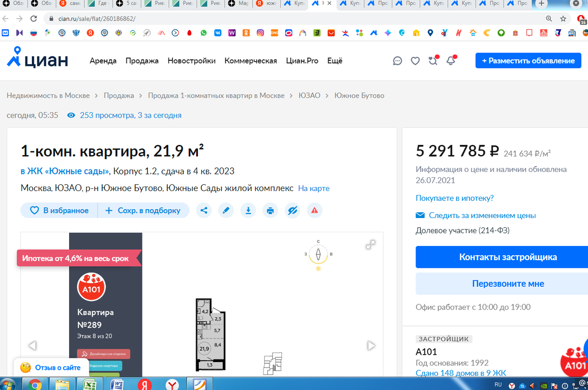Expand photo to fullscreen icon
Image resolution: width=588 pixels, height=390 pixels.
[371, 244]
